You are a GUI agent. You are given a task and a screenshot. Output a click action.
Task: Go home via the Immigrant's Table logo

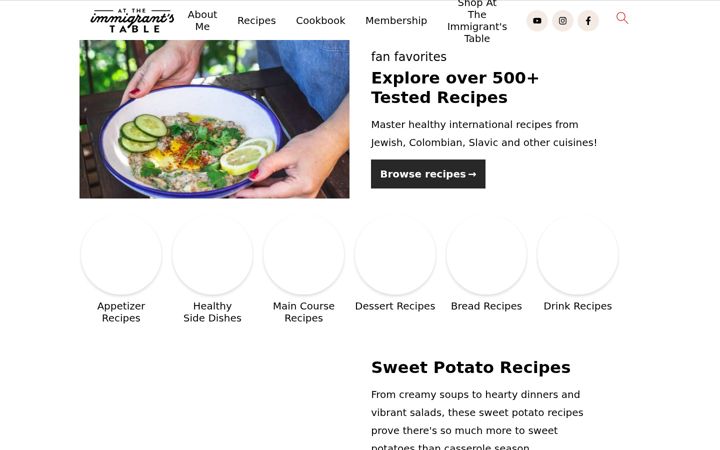point(132,21)
